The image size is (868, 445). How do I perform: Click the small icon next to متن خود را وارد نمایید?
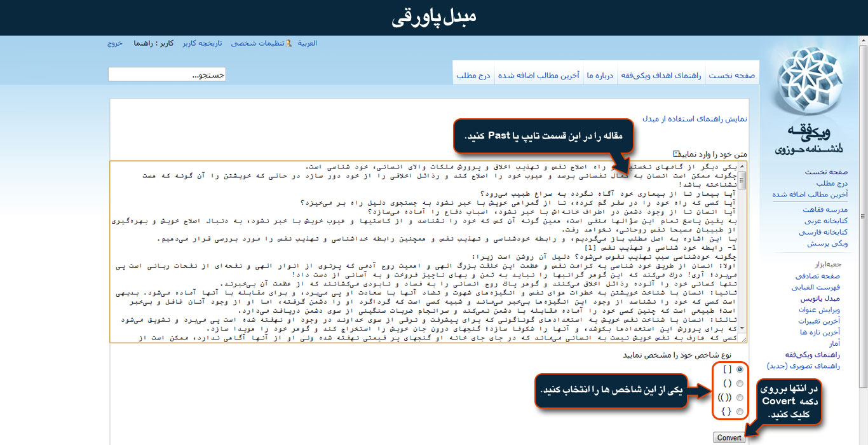(677, 154)
